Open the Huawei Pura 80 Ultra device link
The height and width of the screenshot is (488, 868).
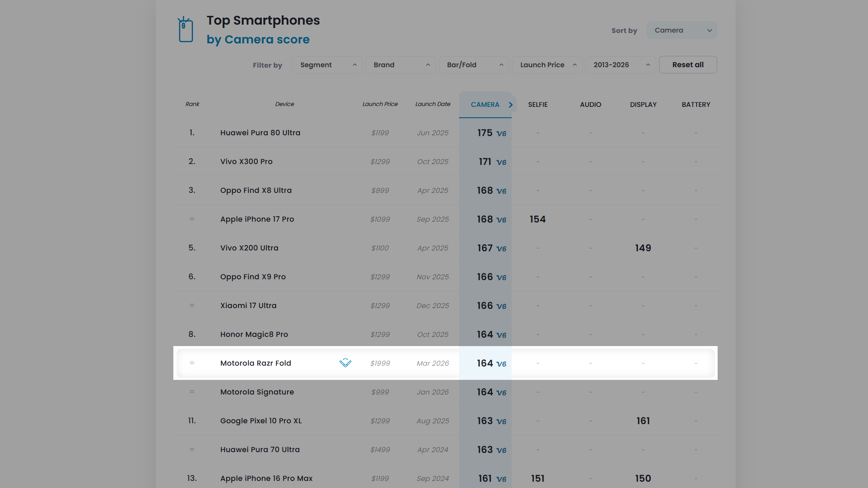coord(260,133)
